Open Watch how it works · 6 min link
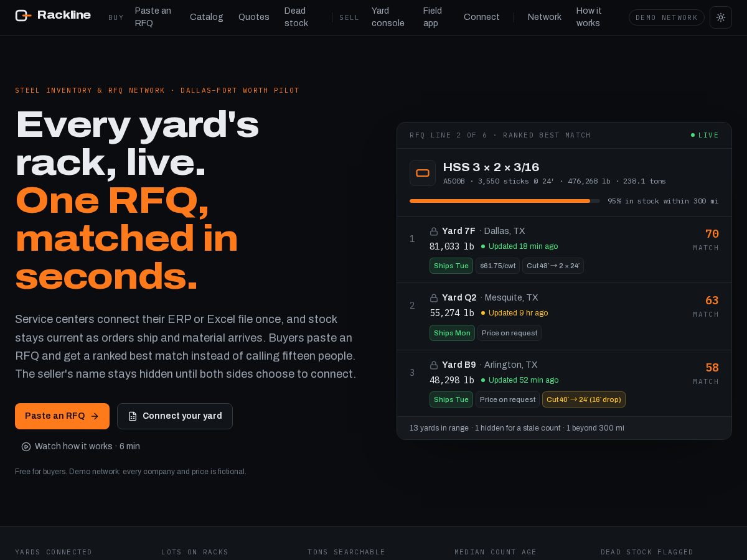The height and width of the screenshot is (560, 747). [80, 447]
